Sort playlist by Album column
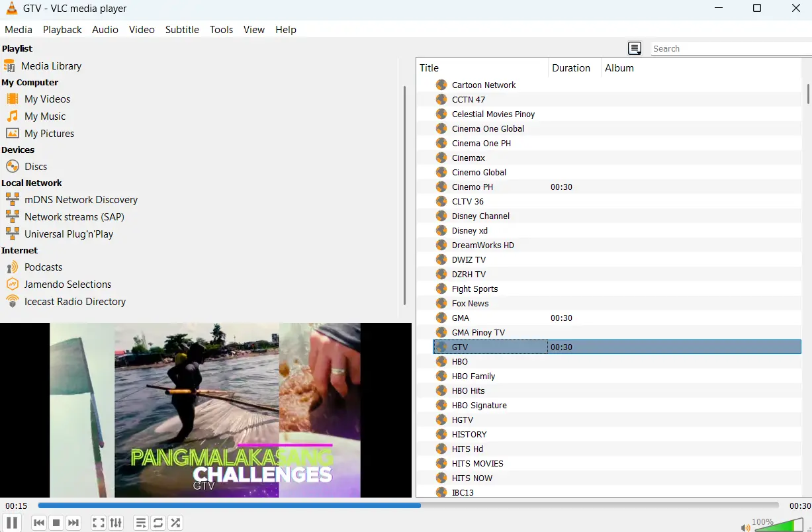Screen dimensions: 812x532 [x=701, y=67]
